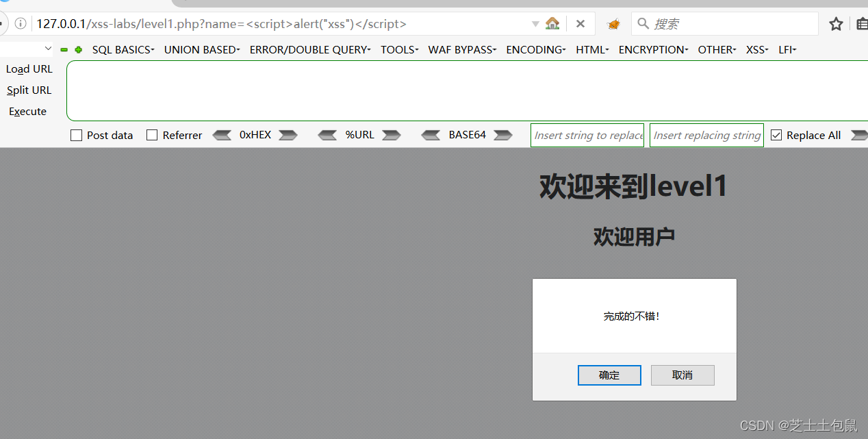Click the left arrow beside 0xHEX

click(x=222, y=135)
